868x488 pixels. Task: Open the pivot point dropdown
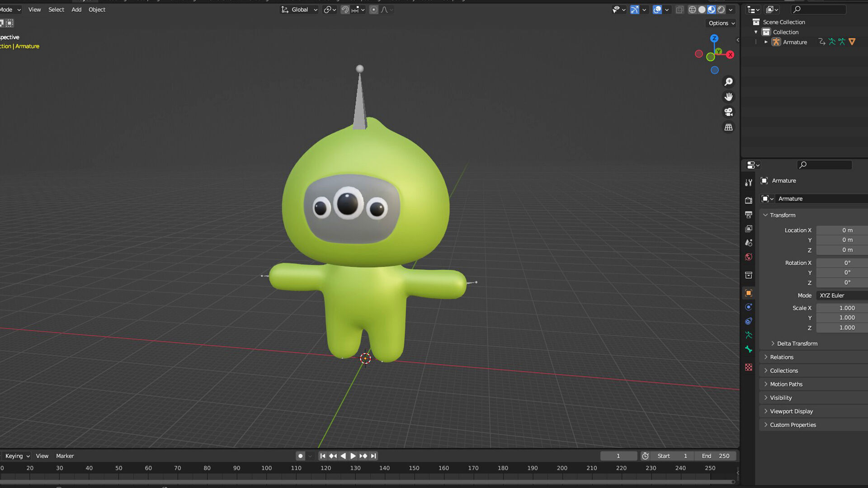pos(330,9)
